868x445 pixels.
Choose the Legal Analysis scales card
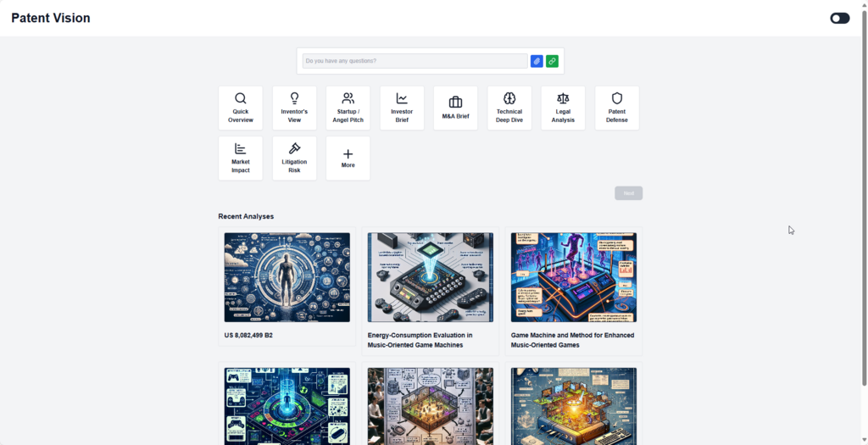tap(563, 108)
